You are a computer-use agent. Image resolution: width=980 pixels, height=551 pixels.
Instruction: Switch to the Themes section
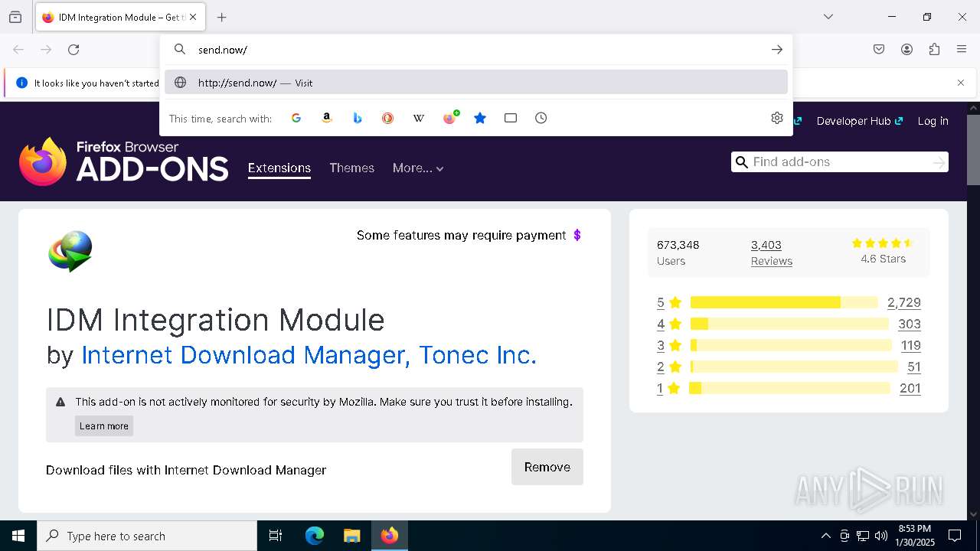[x=351, y=168]
